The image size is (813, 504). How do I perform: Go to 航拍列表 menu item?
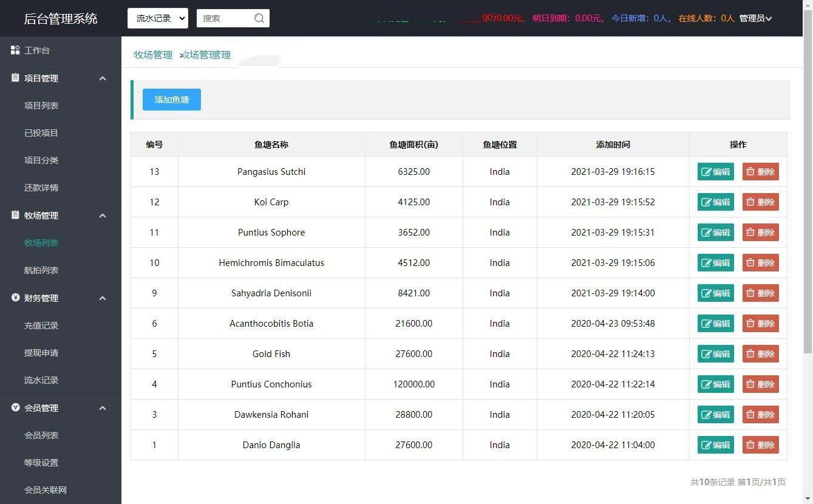coord(41,270)
